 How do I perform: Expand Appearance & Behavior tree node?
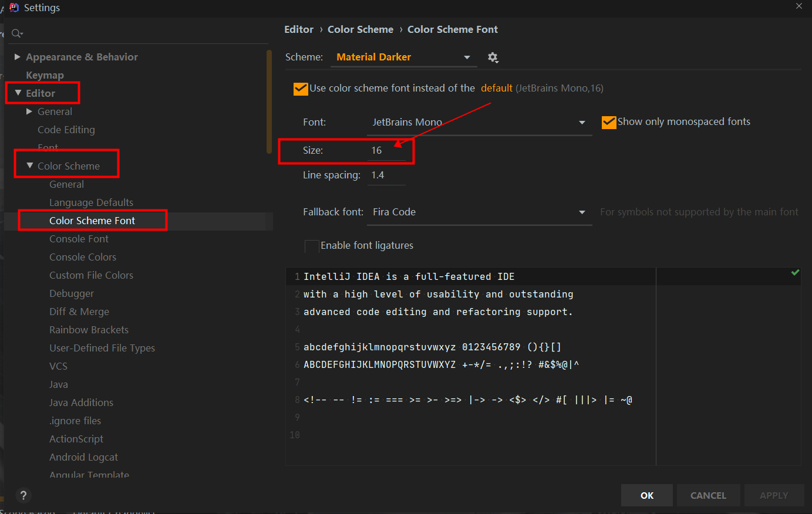(x=18, y=57)
